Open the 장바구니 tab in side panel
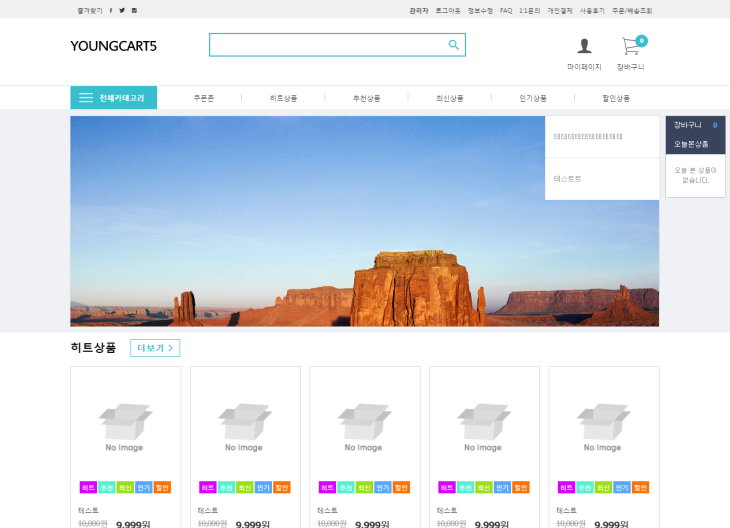730x528 pixels. pyautogui.click(x=688, y=125)
